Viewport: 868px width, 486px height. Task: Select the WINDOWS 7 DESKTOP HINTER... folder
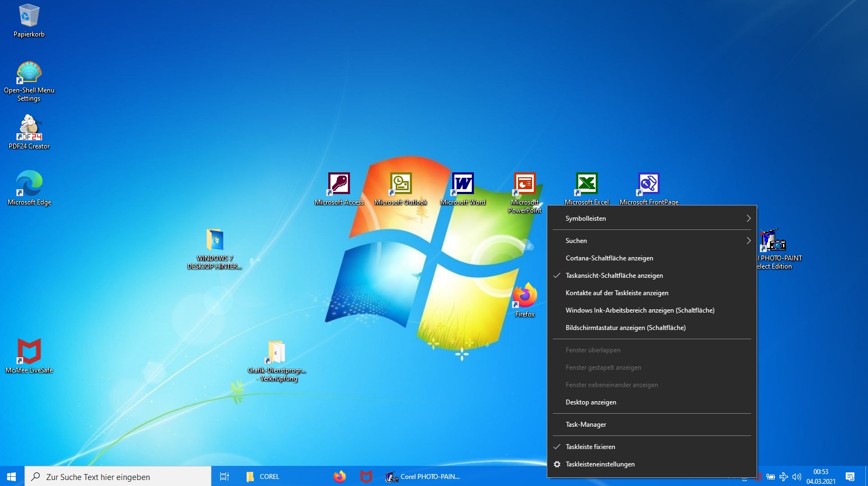coord(215,249)
